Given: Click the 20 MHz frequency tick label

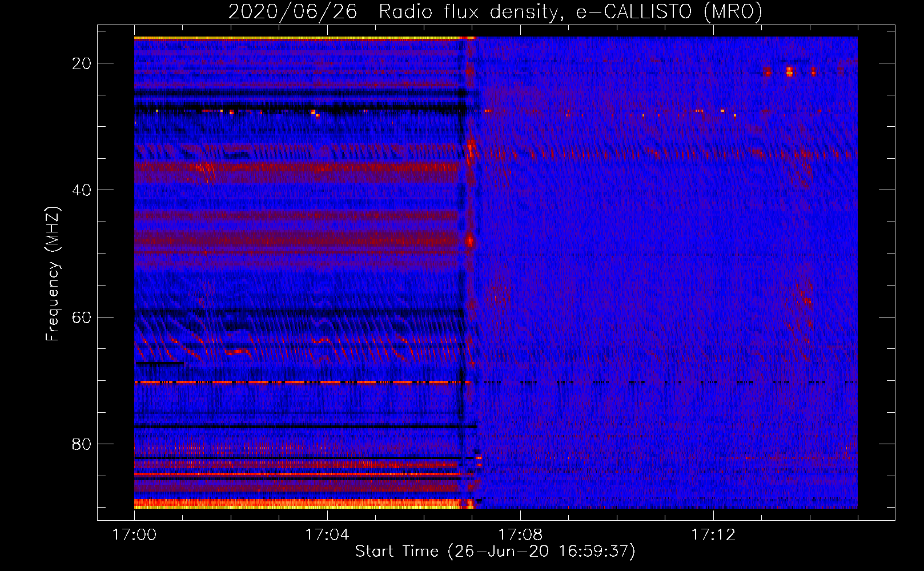Looking at the screenshot, I should click(x=82, y=63).
